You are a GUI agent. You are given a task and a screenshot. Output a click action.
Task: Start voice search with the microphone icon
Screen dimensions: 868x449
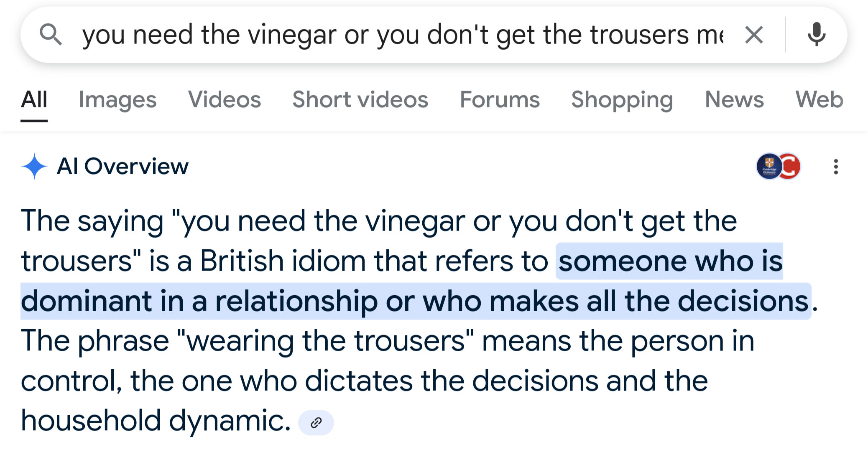[816, 35]
